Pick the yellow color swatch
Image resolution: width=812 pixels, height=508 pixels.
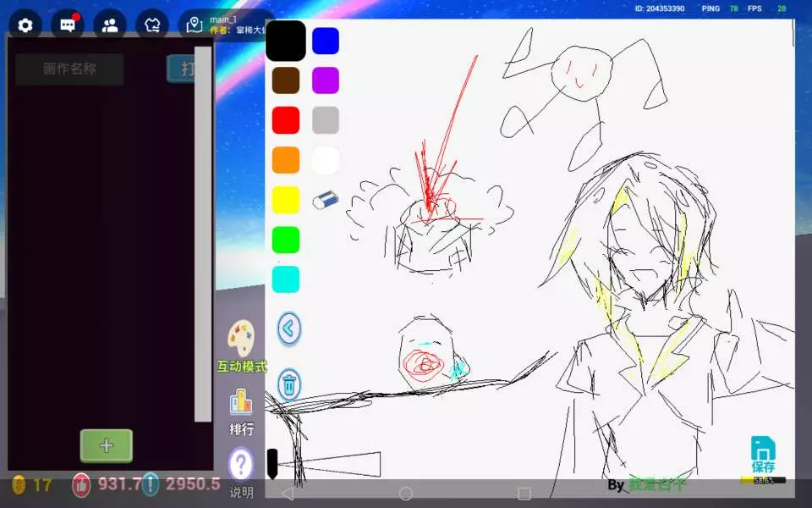pos(286,200)
